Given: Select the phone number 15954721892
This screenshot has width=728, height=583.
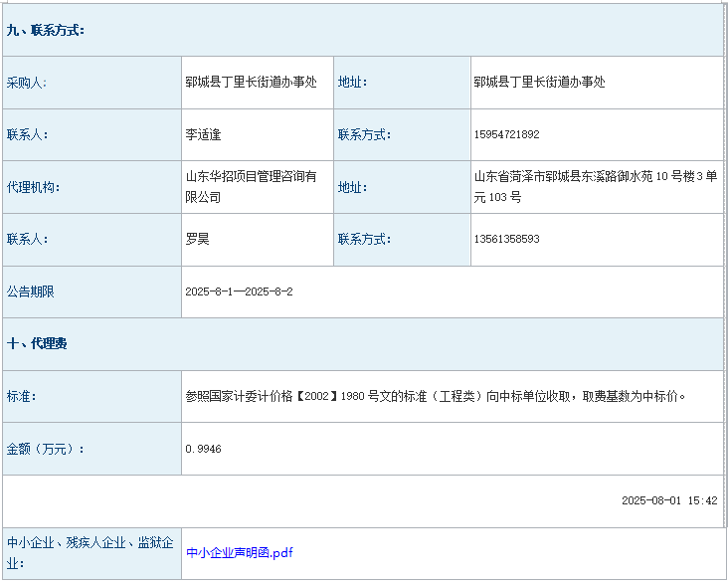Looking at the screenshot, I should click(x=507, y=134).
